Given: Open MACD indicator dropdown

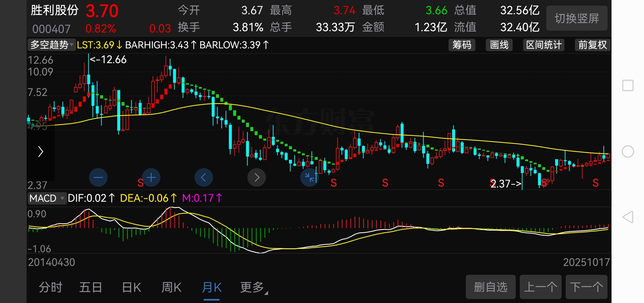Looking at the screenshot, I should (47, 199).
